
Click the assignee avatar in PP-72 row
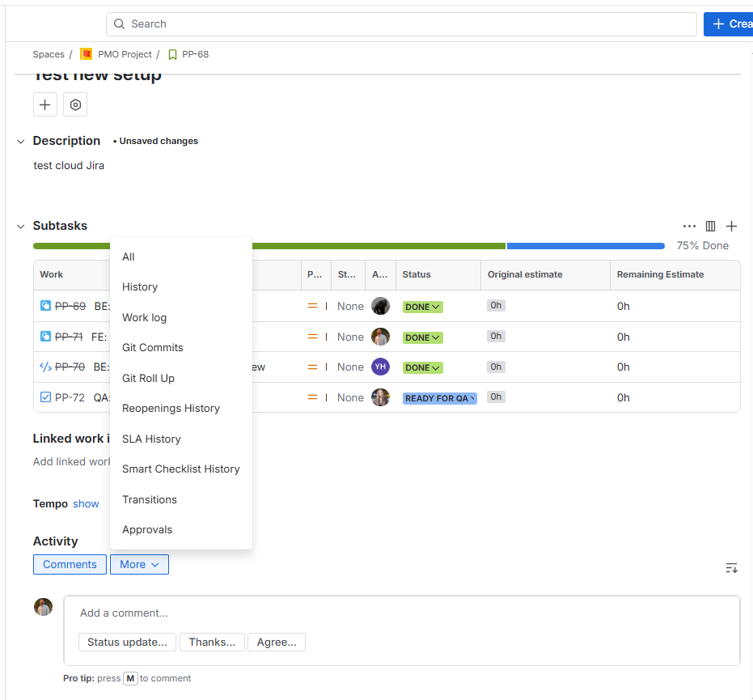(x=380, y=397)
